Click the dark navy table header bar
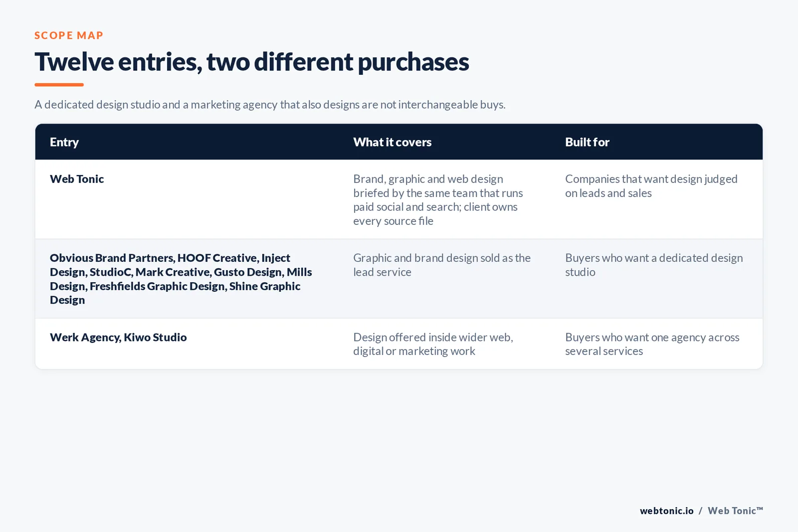The height and width of the screenshot is (532, 798). pos(399,142)
